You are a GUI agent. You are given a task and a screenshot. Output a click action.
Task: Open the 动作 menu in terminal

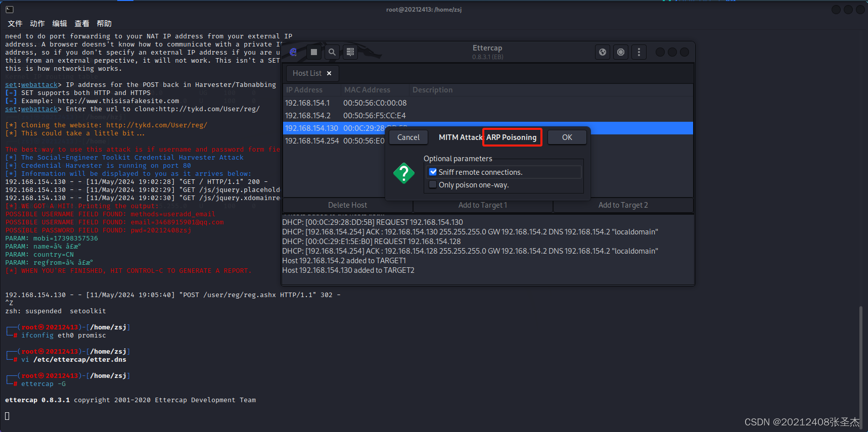37,24
